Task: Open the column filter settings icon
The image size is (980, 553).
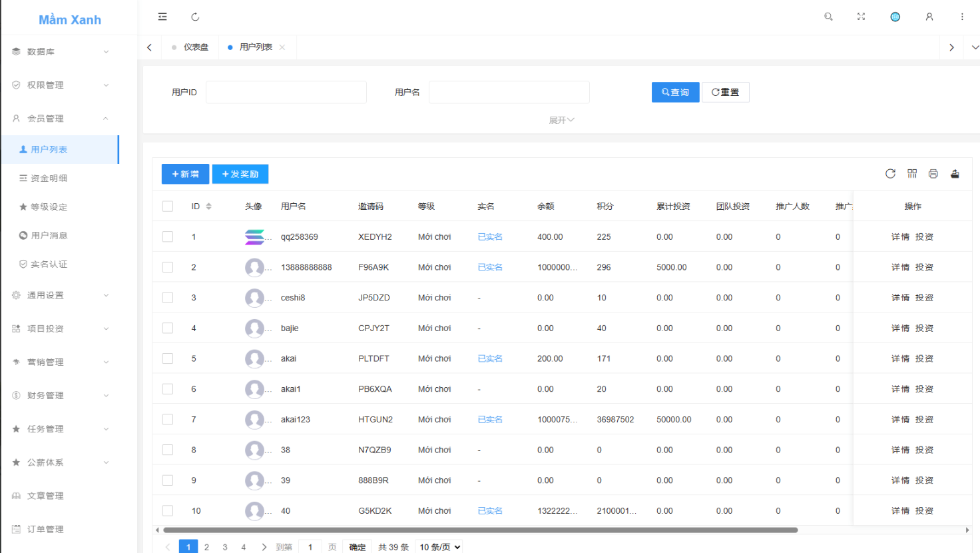Action: (x=912, y=173)
